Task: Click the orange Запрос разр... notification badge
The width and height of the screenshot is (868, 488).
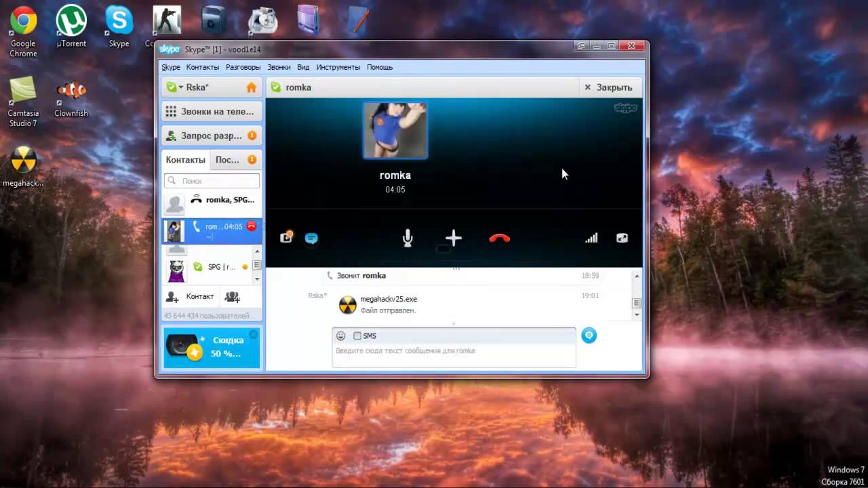Action: (x=252, y=136)
